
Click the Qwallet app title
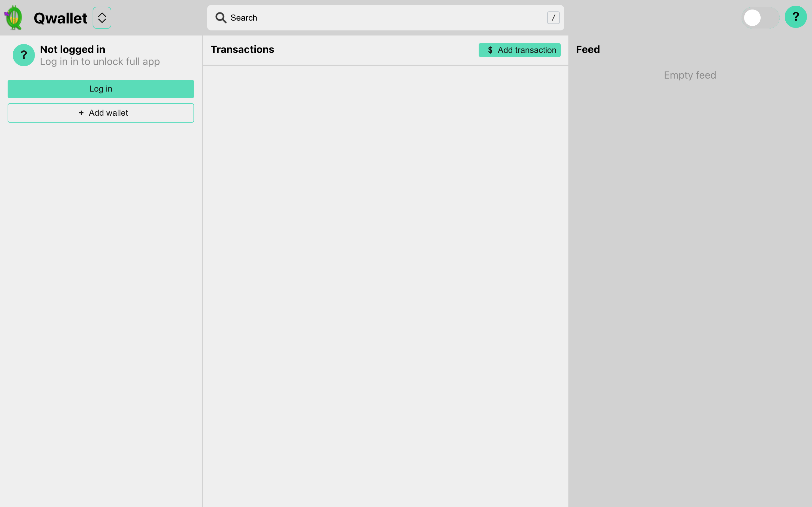(60, 18)
